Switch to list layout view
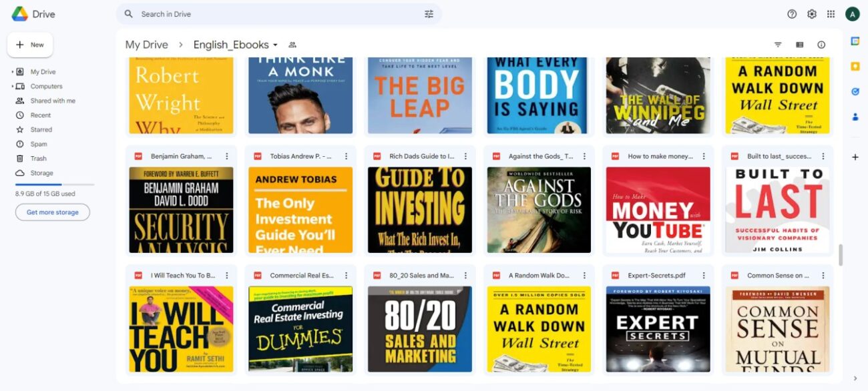This screenshot has width=868, height=391. point(799,45)
